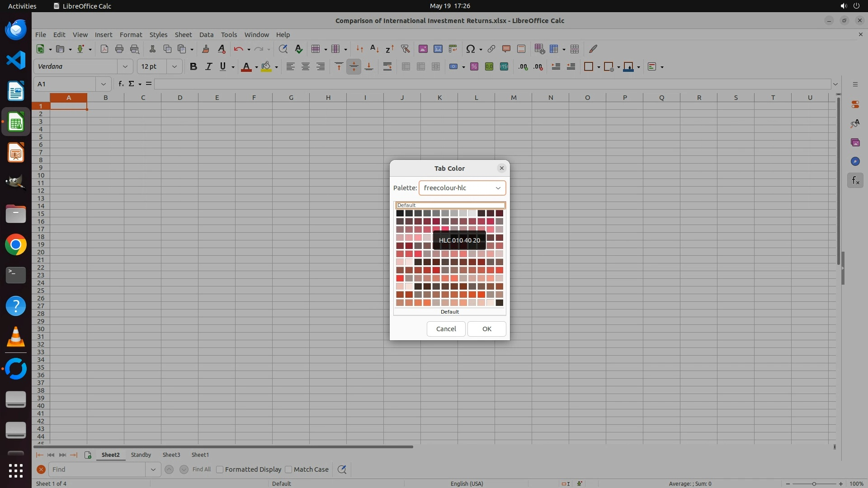
Task: Open the Styles menu
Action: 158,35
